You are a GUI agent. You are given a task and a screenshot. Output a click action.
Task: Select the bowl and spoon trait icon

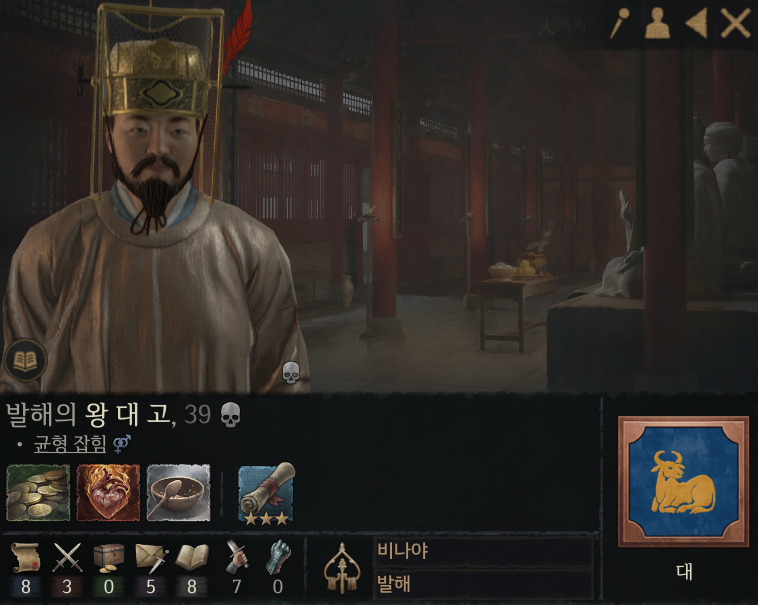coord(178,492)
